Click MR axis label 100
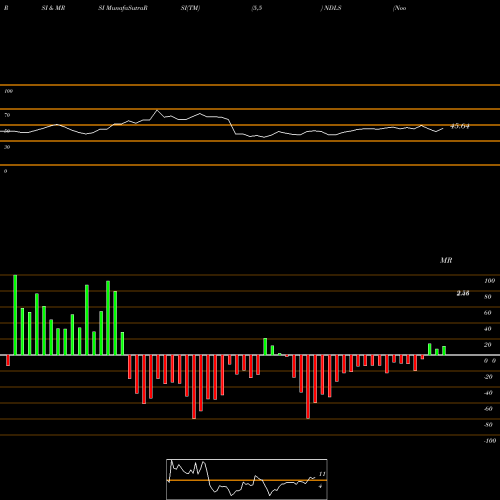This screenshot has height=500, width=500. click(x=489, y=281)
